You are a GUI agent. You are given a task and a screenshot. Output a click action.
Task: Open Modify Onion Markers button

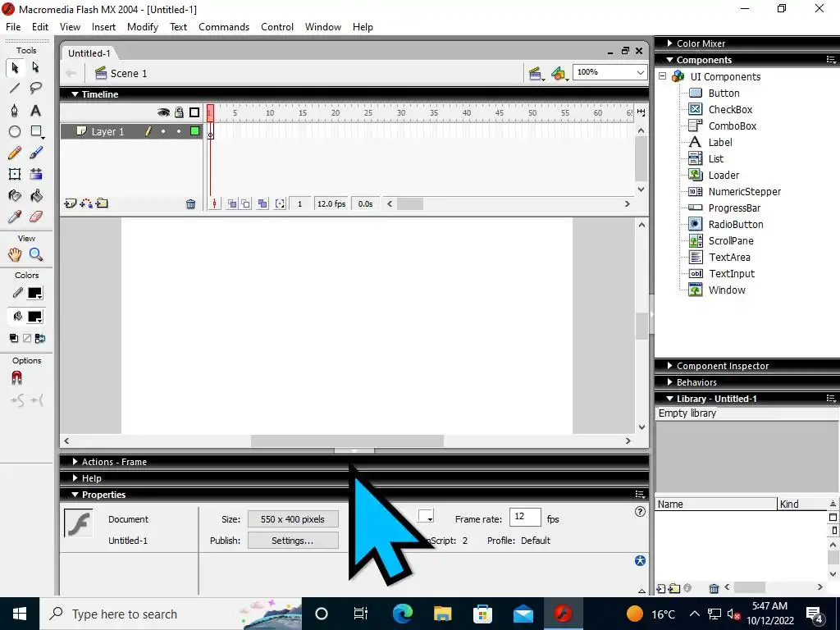tap(280, 203)
